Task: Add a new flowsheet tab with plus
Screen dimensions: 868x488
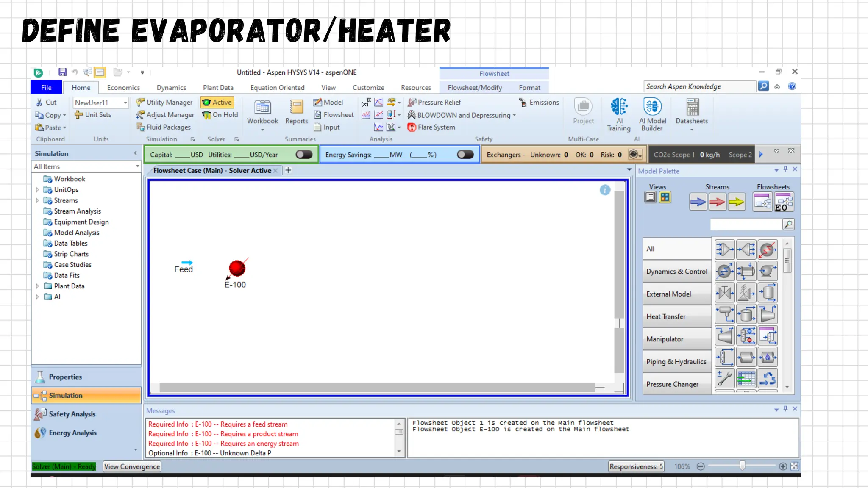Action: (x=288, y=170)
